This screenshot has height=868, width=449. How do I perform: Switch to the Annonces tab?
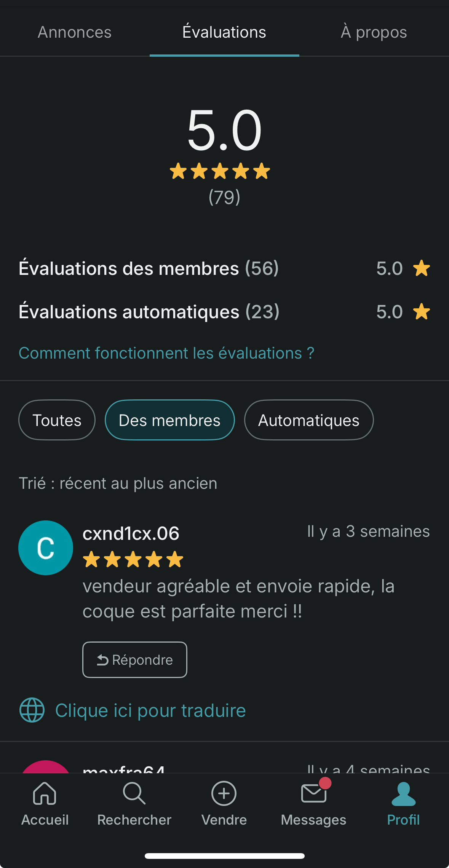pyautogui.click(x=75, y=32)
